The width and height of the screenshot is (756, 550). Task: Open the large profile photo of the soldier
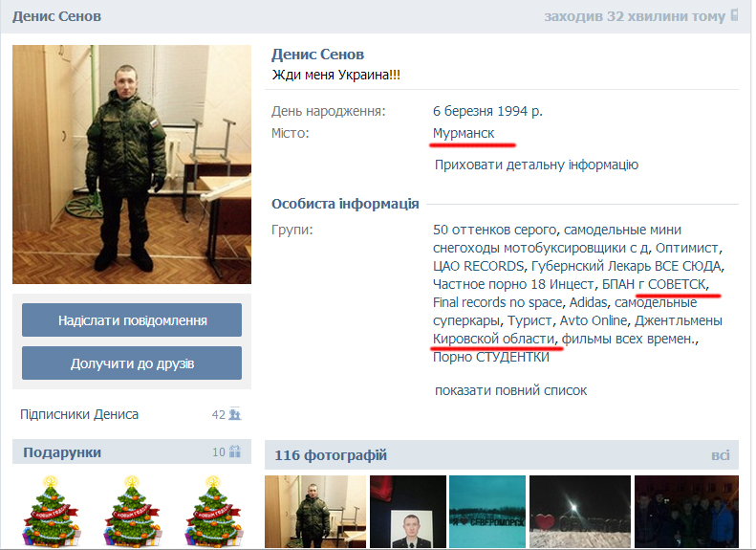(132, 165)
